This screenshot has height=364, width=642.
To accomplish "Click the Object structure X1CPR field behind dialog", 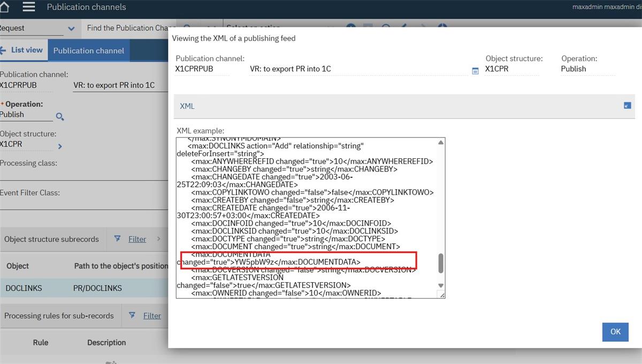I will coord(27,144).
